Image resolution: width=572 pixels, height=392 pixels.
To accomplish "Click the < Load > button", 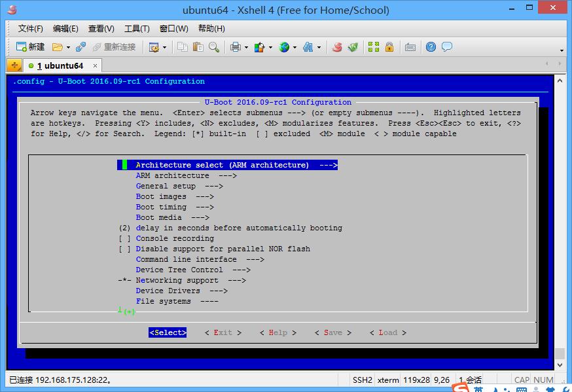I will click(x=388, y=332).
